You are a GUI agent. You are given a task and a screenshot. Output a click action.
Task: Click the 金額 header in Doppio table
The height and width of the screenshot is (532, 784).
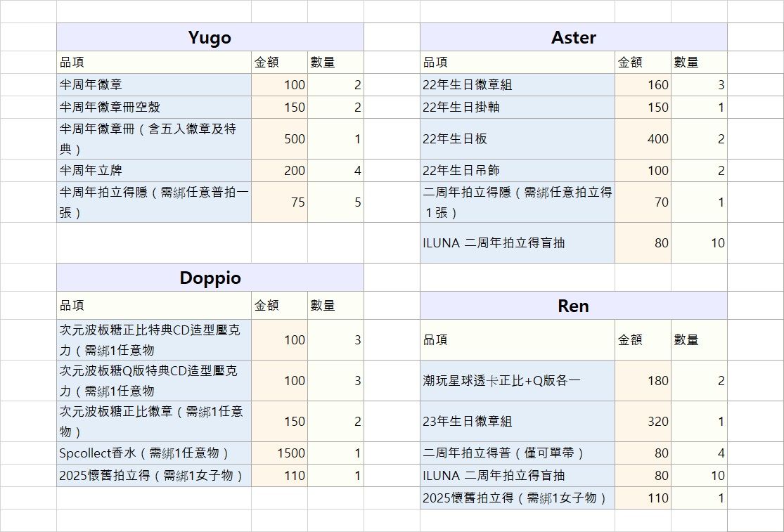coord(279,306)
